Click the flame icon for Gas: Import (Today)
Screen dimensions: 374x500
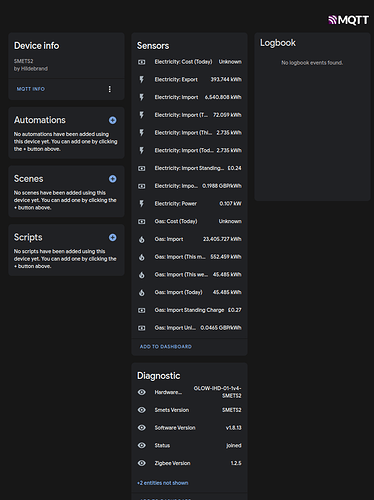[142, 293]
